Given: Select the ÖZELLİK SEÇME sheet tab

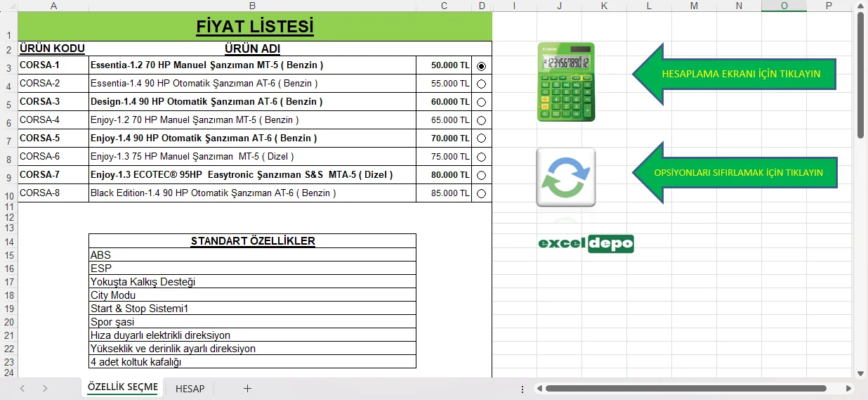Looking at the screenshot, I should [123, 387].
